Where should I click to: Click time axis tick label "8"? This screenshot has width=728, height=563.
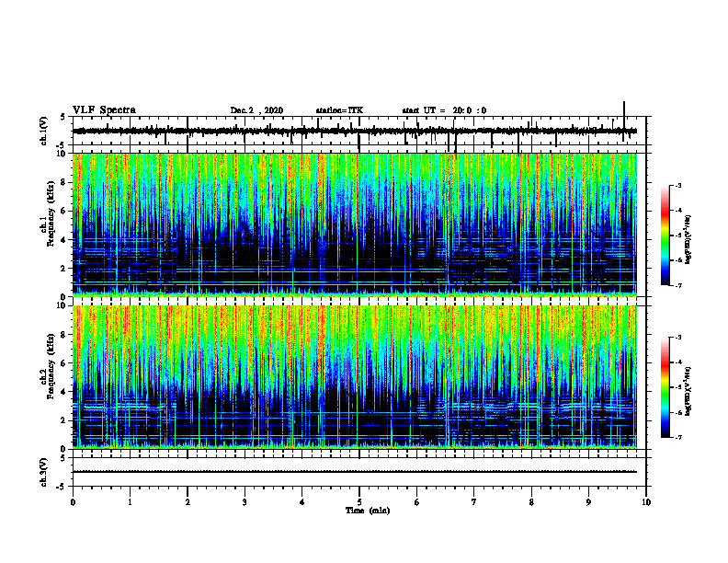pyautogui.click(x=531, y=502)
